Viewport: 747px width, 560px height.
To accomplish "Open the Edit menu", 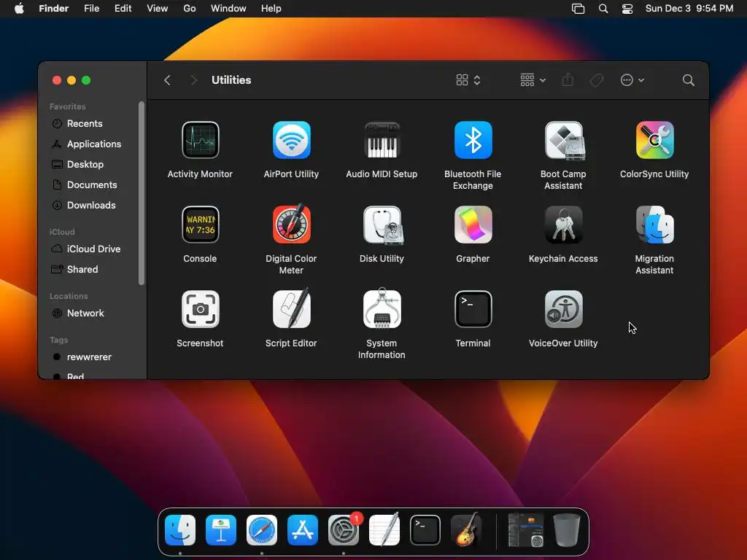I will (x=123, y=9).
